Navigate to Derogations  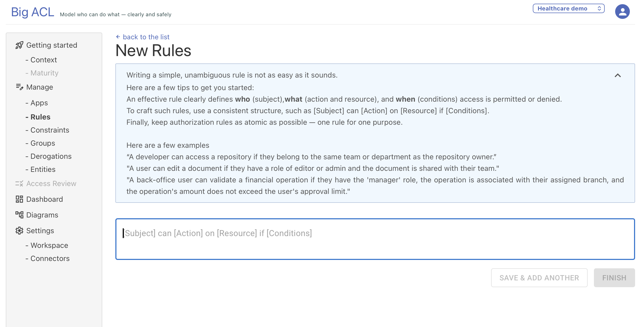click(51, 156)
